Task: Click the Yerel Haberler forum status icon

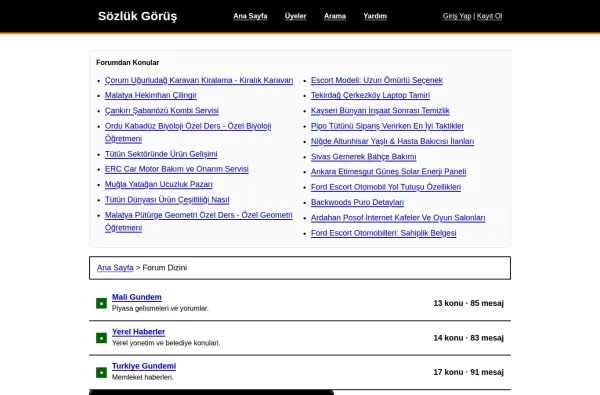Action: [x=101, y=338]
